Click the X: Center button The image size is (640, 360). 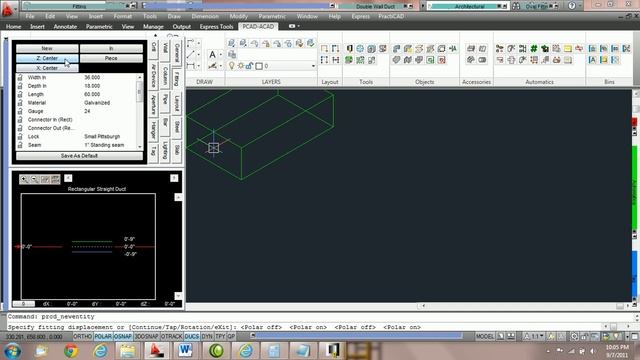pos(47,68)
